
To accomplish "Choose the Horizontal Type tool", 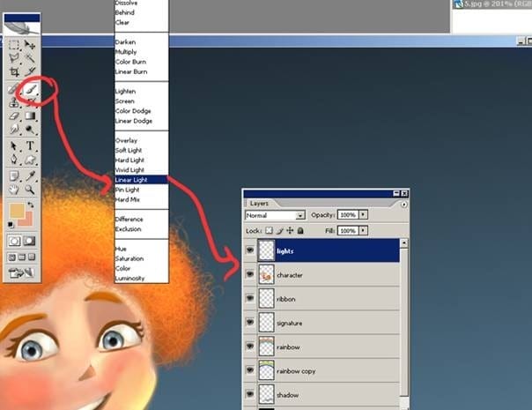I will coord(31,145).
